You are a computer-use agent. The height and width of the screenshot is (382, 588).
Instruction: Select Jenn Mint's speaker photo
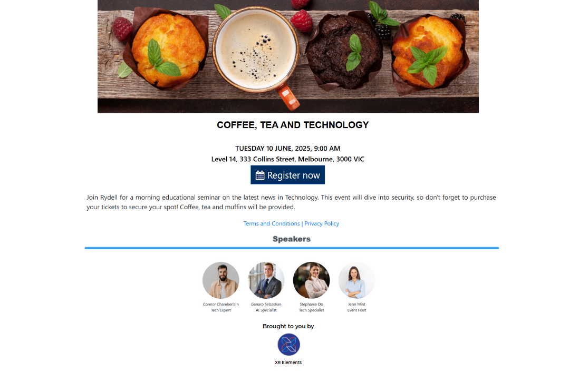[x=356, y=280]
